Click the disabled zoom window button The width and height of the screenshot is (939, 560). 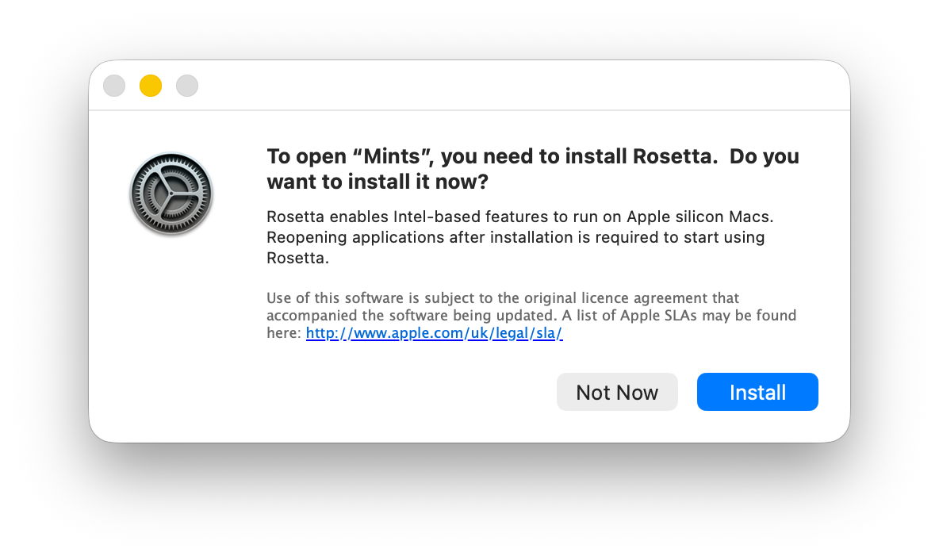point(187,86)
